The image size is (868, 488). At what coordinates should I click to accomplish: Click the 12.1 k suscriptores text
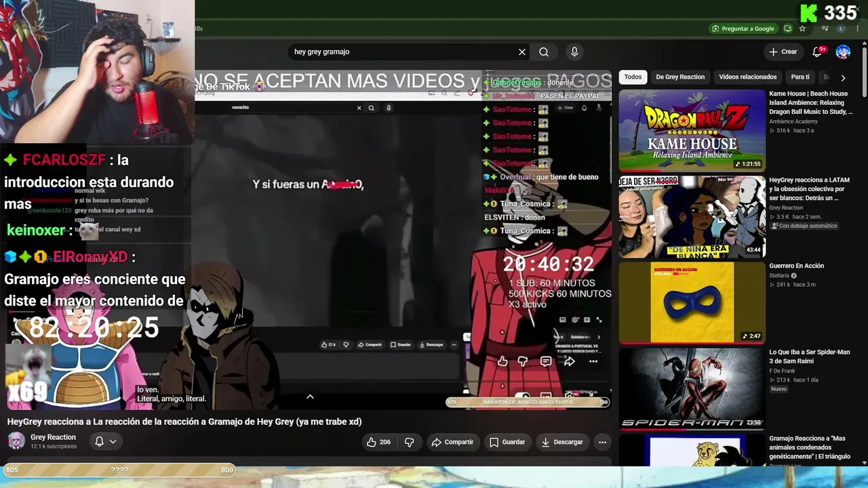pos(54,447)
